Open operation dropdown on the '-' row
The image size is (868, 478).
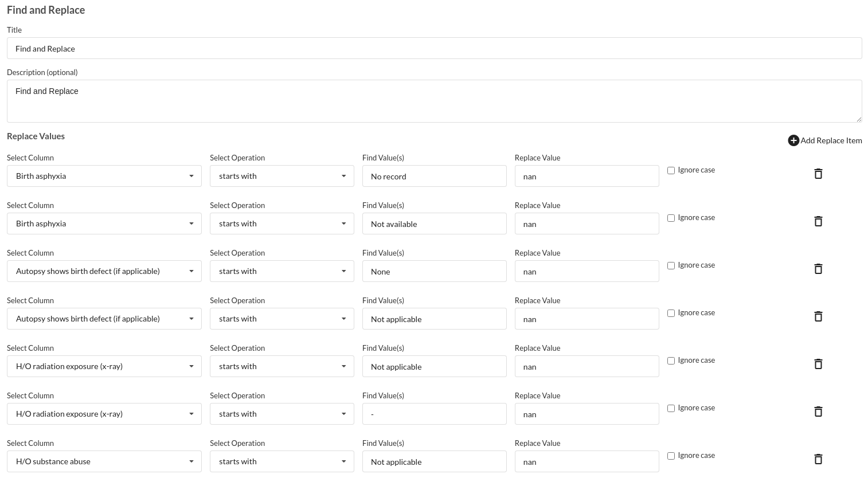(x=282, y=414)
